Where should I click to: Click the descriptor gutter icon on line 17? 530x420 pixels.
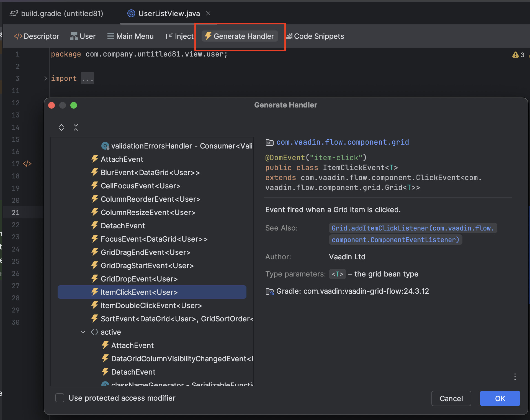pyautogui.click(x=27, y=164)
